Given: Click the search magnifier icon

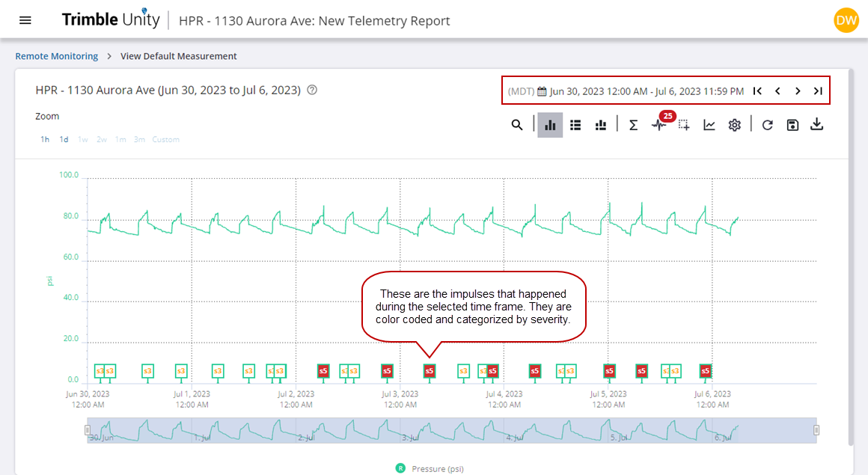Looking at the screenshot, I should (517, 125).
